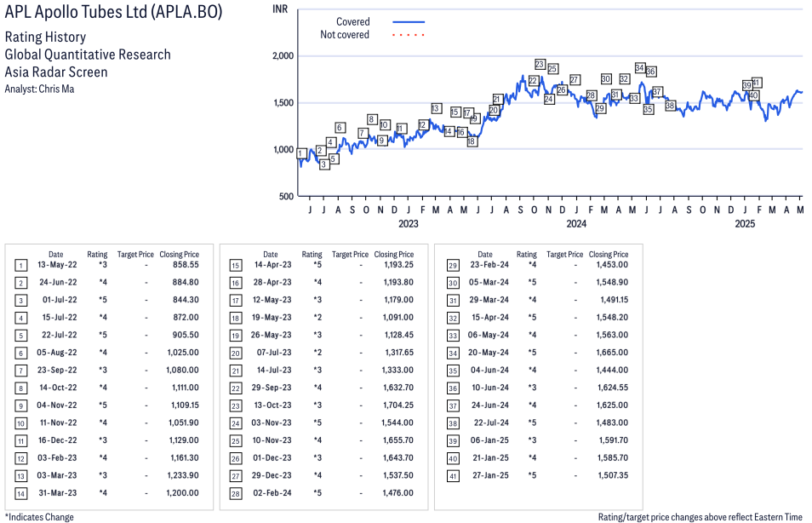Click the APL Apollo Tubes Ltd (APLA.BO) title

tap(113, 12)
